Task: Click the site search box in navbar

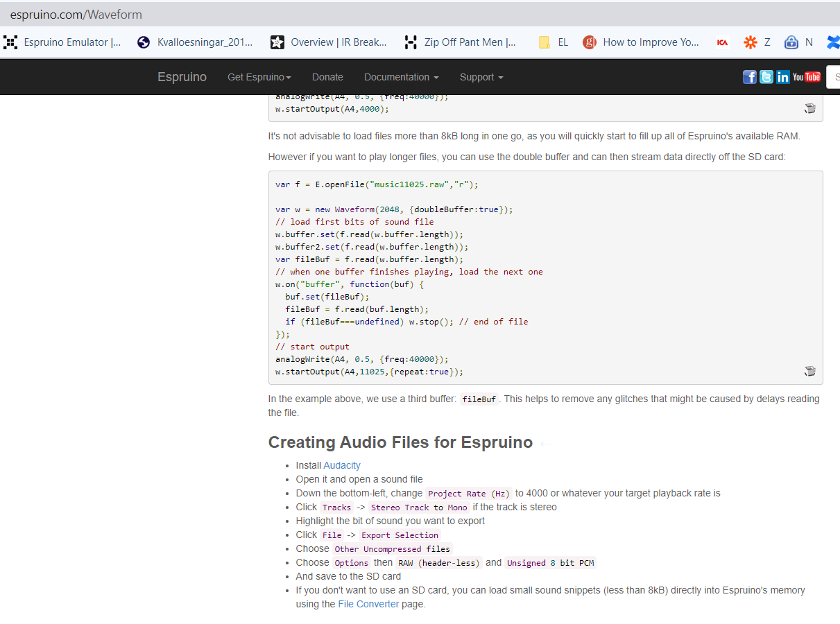Action: click(x=833, y=77)
